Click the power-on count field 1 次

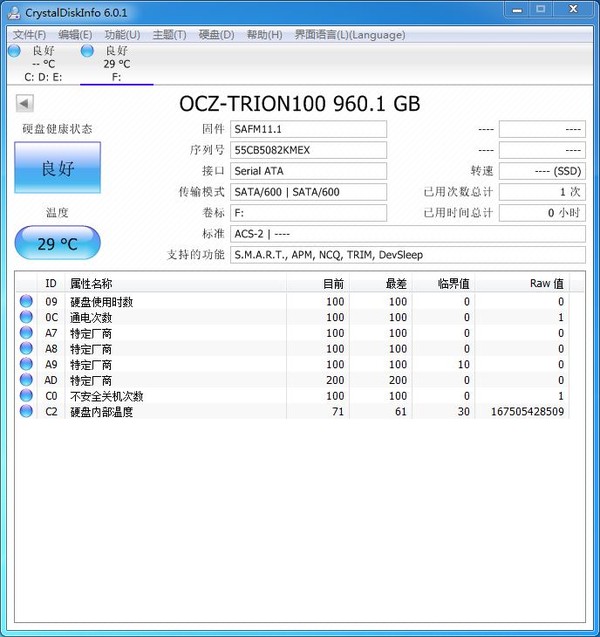(x=542, y=192)
